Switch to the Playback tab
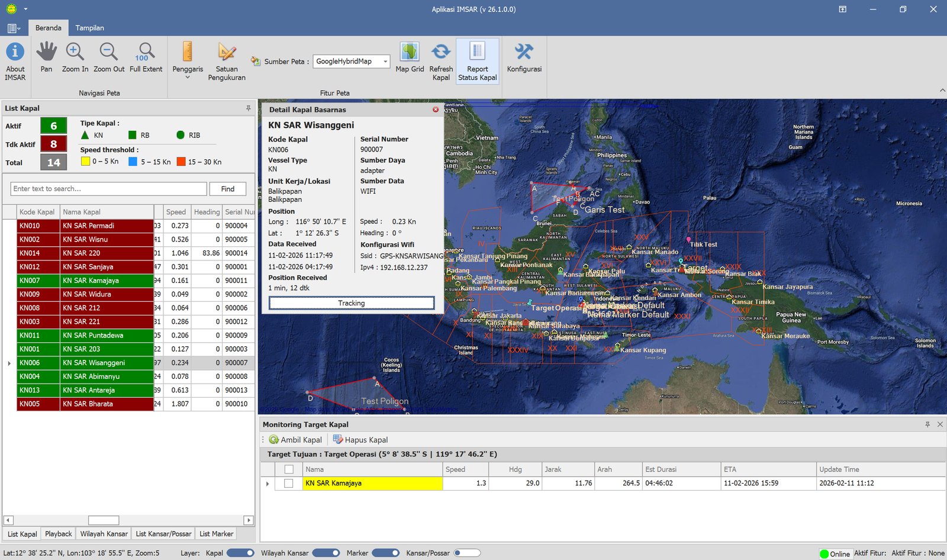 coord(59,534)
